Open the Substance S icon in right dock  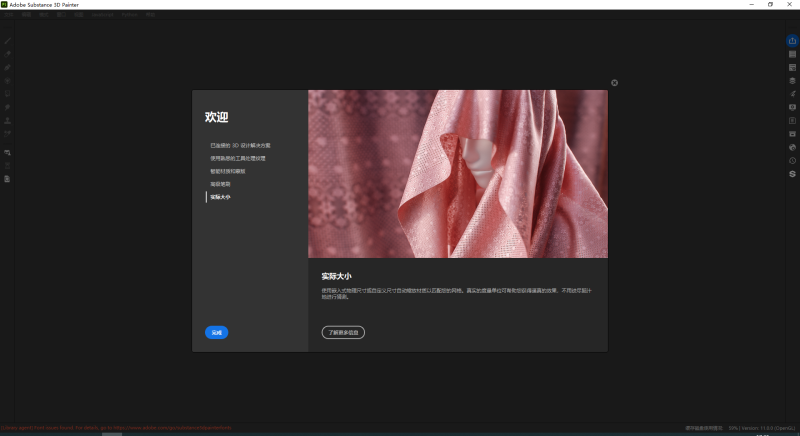[792, 174]
